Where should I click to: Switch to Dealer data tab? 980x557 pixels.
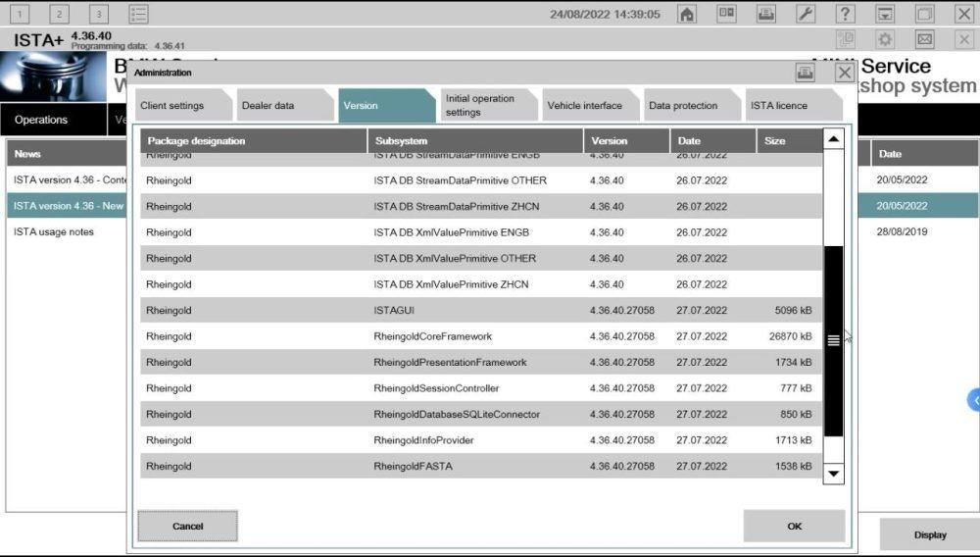coord(285,105)
